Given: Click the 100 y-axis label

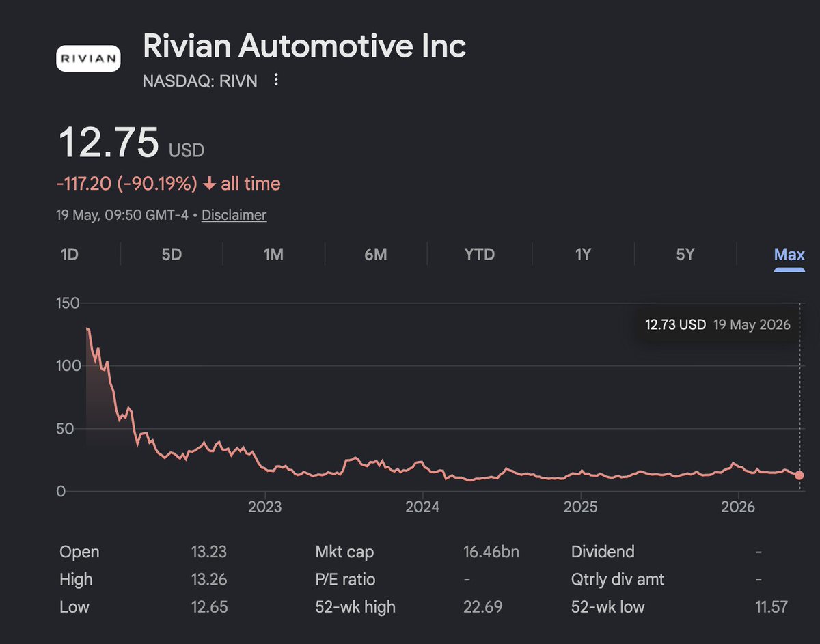Looking at the screenshot, I should 68,365.
